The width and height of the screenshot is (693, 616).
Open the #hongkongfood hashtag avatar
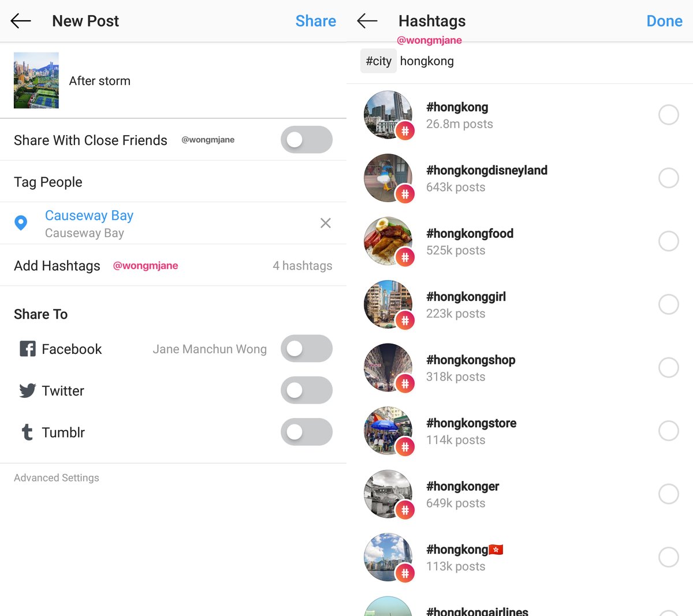coord(388,241)
